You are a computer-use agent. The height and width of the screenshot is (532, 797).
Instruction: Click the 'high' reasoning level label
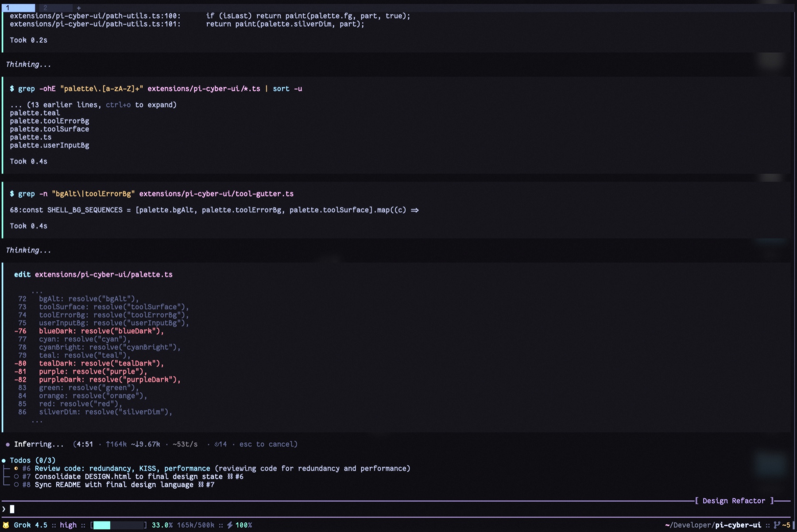68,525
